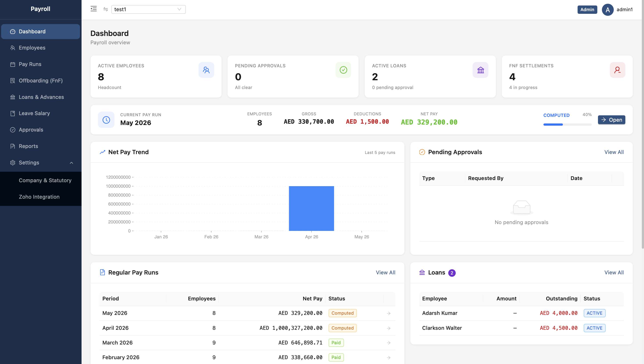Click ACTIVE status tag for Adarsh Kumar
The height and width of the screenshot is (364, 644).
coord(594,313)
